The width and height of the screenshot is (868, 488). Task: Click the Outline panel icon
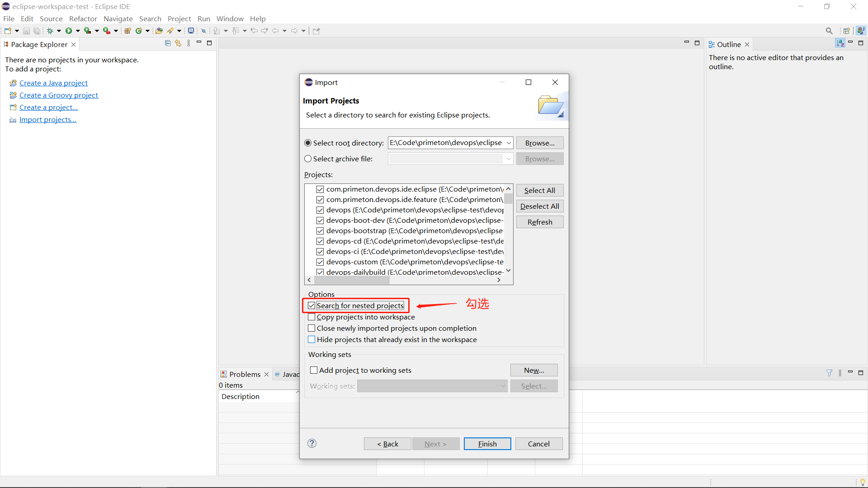(x=712, y=44)
